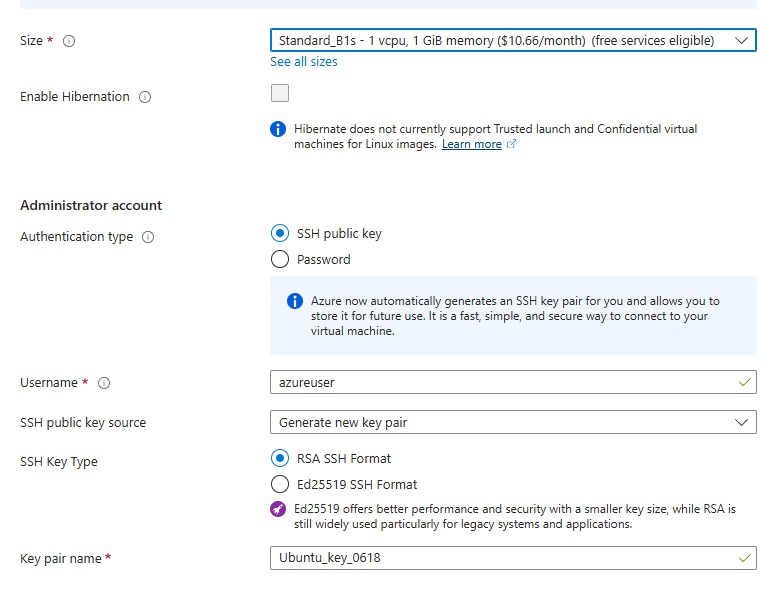Click the Ed25519 offers better performance tip text

[515, 516]
